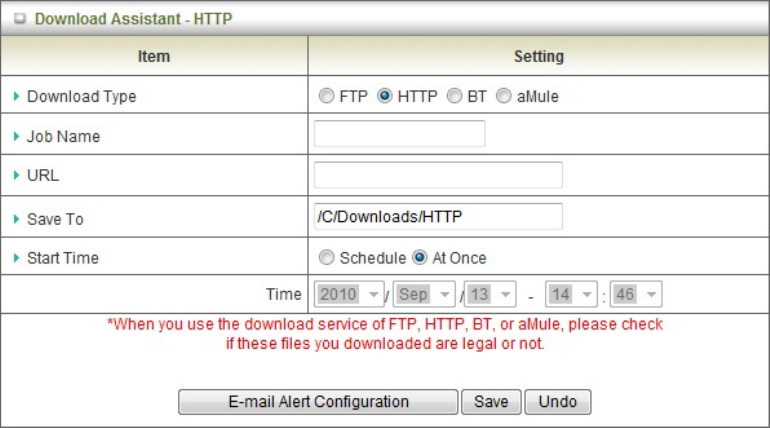Click into the Job Name text field
This screenshot has width=770, height=428.
399,134
